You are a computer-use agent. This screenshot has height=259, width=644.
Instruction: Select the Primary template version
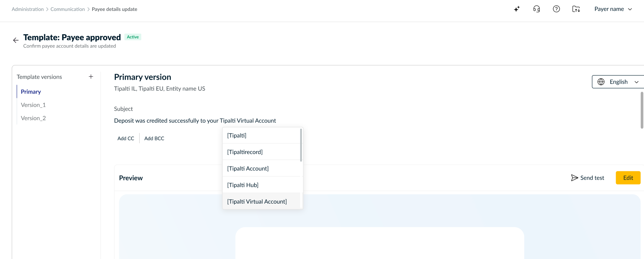point(31,92)
